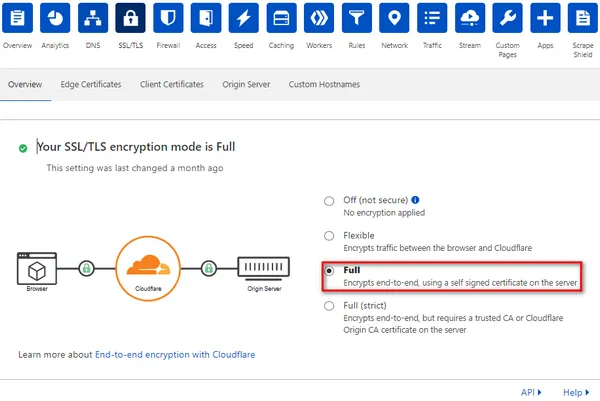
Task: Open the Custom Hostnames tab
Action: click(324, 84)
